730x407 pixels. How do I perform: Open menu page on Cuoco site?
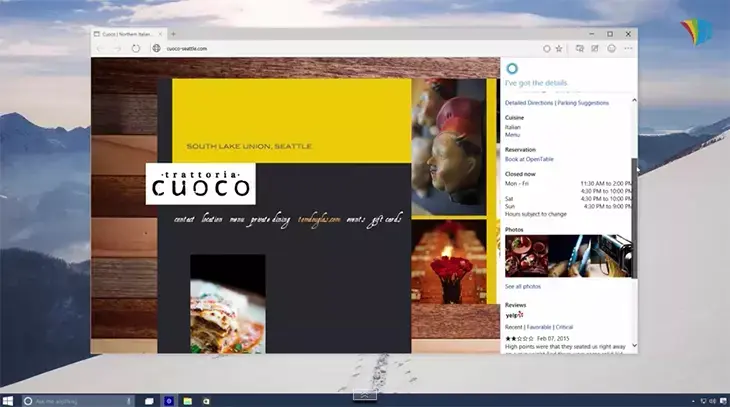click(237, 219)
